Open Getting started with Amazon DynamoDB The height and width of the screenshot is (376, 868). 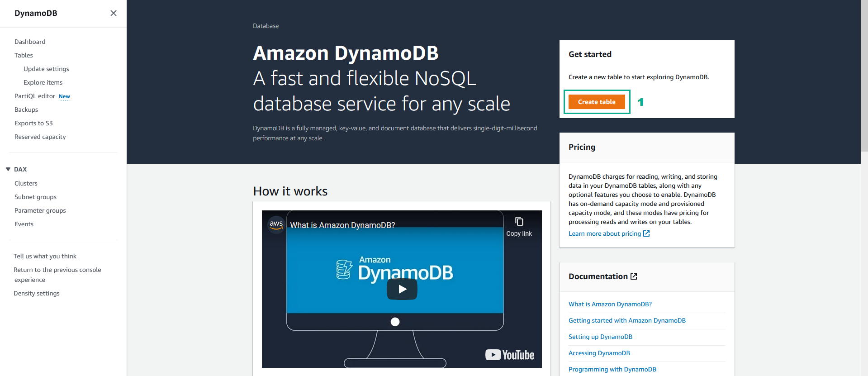pos(627,320)
